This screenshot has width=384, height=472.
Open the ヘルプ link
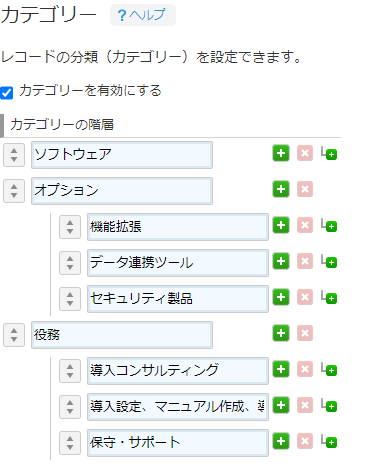pos(143,15)
